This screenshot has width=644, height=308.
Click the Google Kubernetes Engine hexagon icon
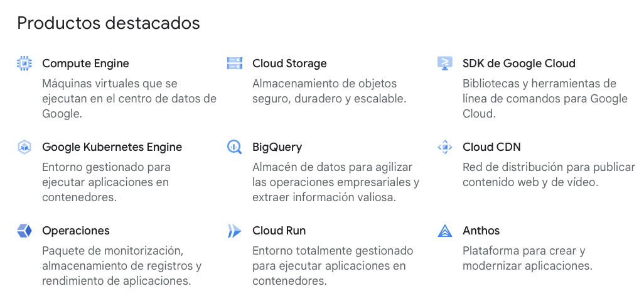pos(24,147)
